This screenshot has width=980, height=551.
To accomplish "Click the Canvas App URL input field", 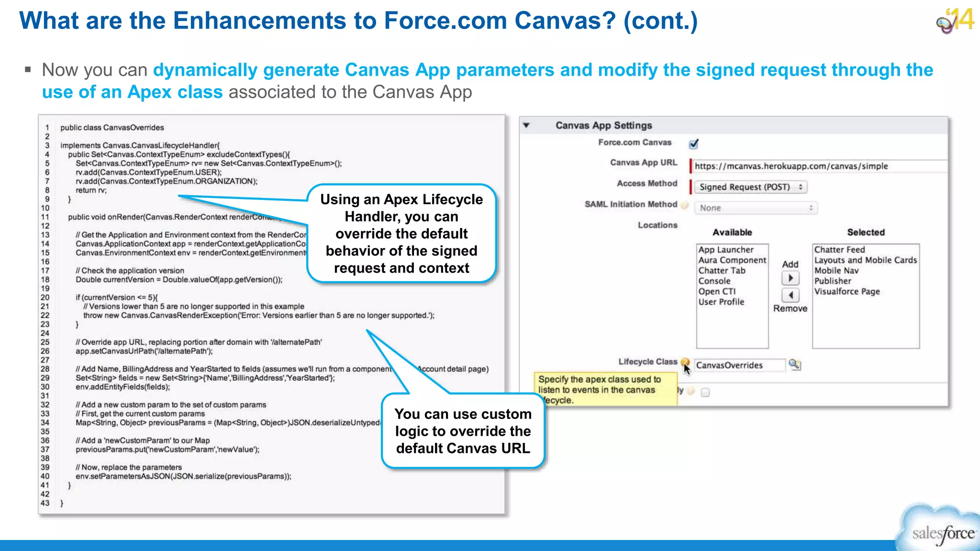I will [x=820, y=166].
